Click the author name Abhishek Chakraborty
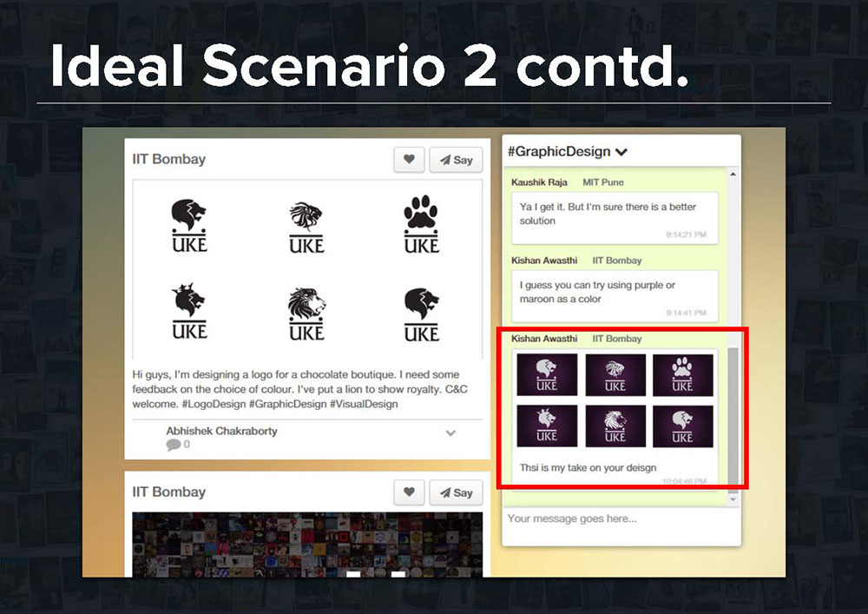The height and width of the screenshot is (614, 868). 221,431
